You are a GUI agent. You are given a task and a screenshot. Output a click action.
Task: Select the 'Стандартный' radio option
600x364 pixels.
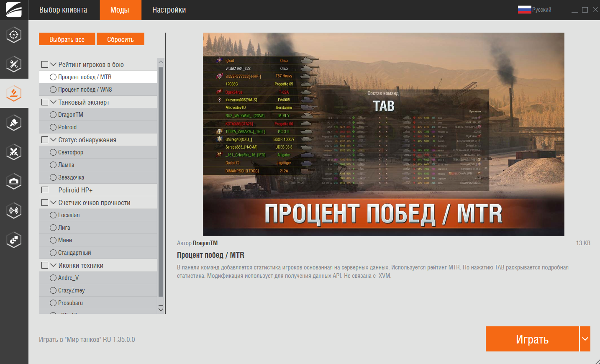[53, 253]
